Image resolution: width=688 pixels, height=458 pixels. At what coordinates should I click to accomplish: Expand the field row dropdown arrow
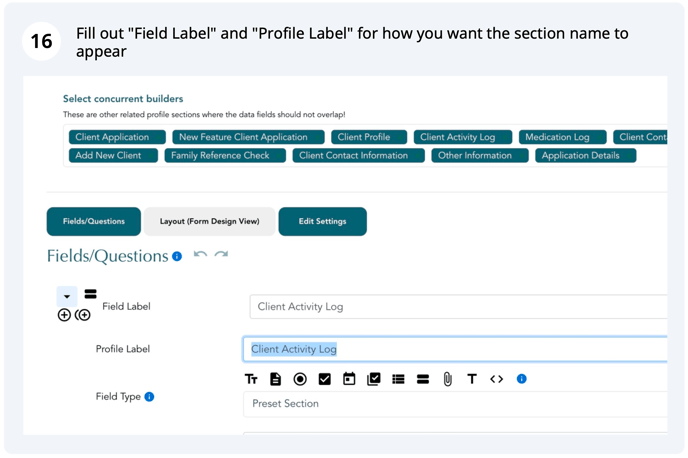pos(67,297)
